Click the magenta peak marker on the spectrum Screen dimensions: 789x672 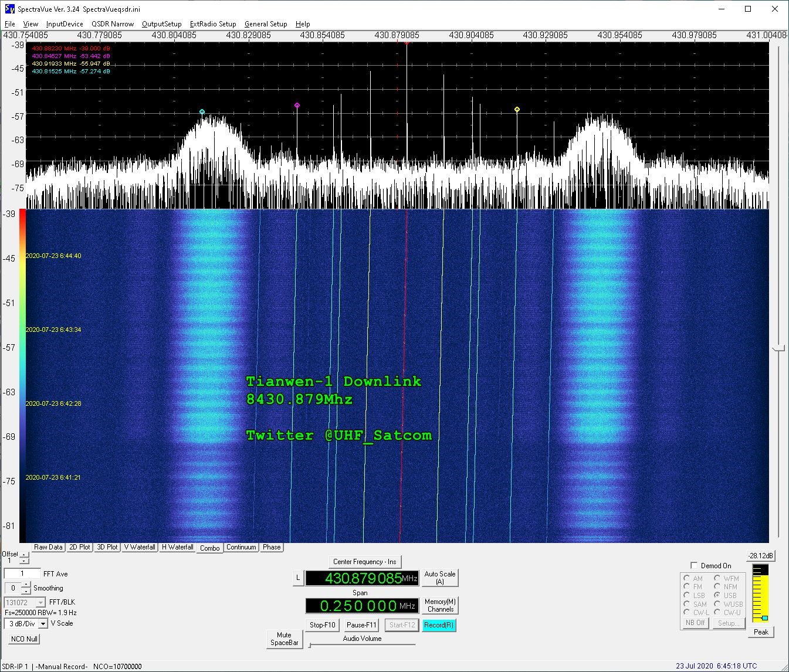297,106
